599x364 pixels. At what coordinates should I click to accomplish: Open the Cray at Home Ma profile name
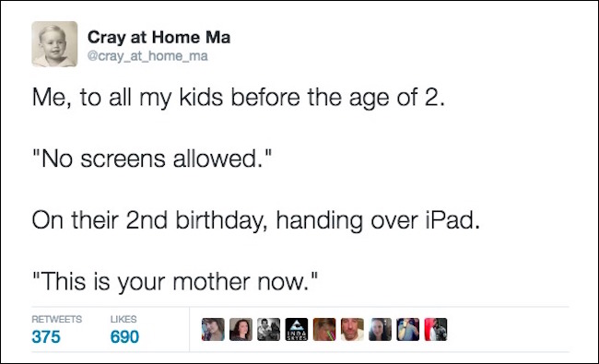click(x=159, y=38)
